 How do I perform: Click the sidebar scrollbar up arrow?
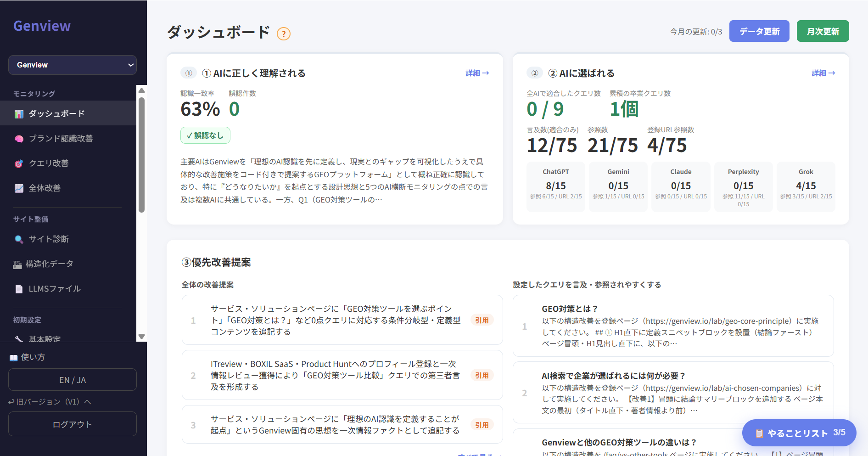142,90
